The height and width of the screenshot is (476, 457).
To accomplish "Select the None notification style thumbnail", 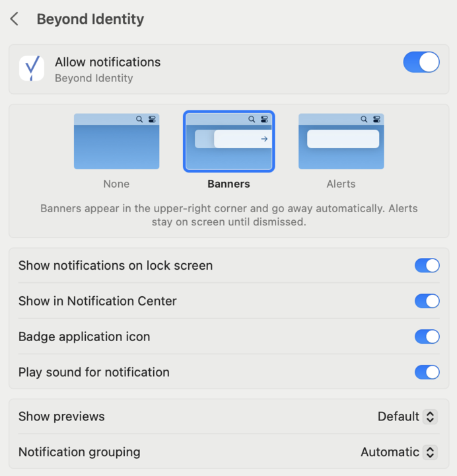I will point(116,141).
